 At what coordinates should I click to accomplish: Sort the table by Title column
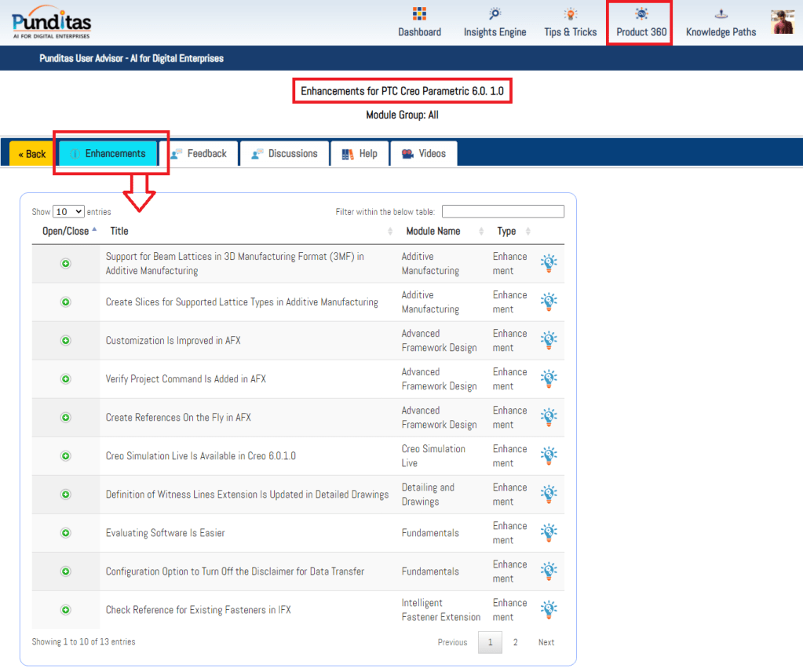click(119, 232)
